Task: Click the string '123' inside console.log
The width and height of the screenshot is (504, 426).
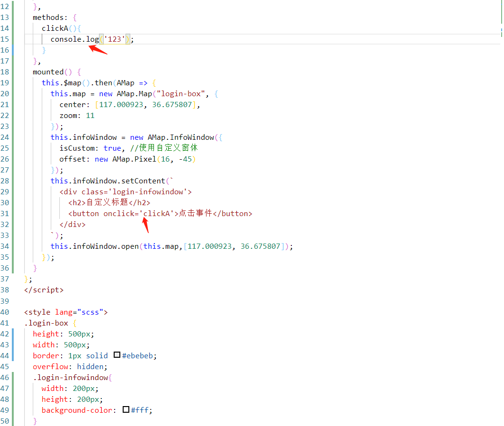Action: (115, 39)
